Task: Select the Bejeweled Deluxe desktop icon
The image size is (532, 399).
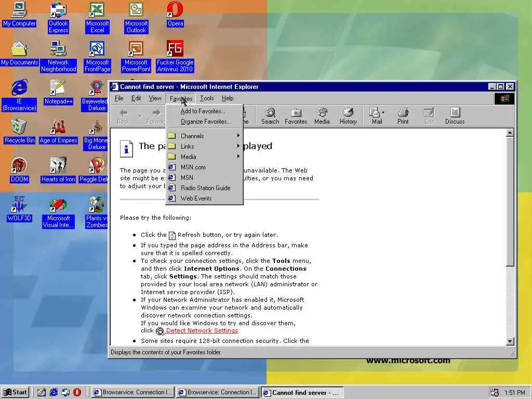Action: click(95, 96)
